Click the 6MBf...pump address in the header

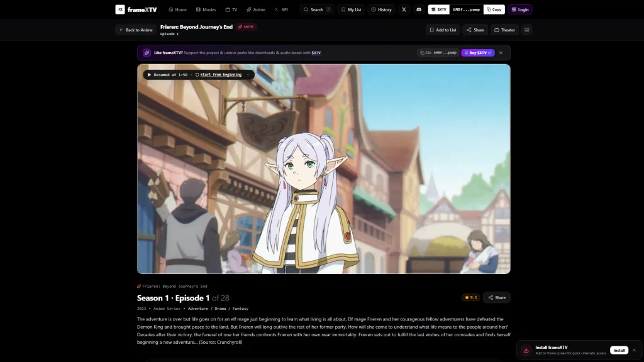click(x=466, y=9)
